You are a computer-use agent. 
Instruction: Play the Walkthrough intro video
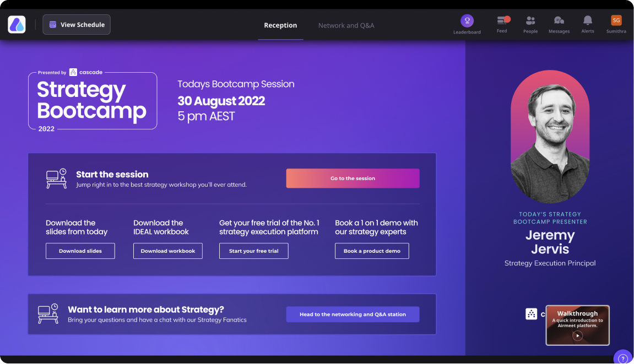[x=577, y=336]
